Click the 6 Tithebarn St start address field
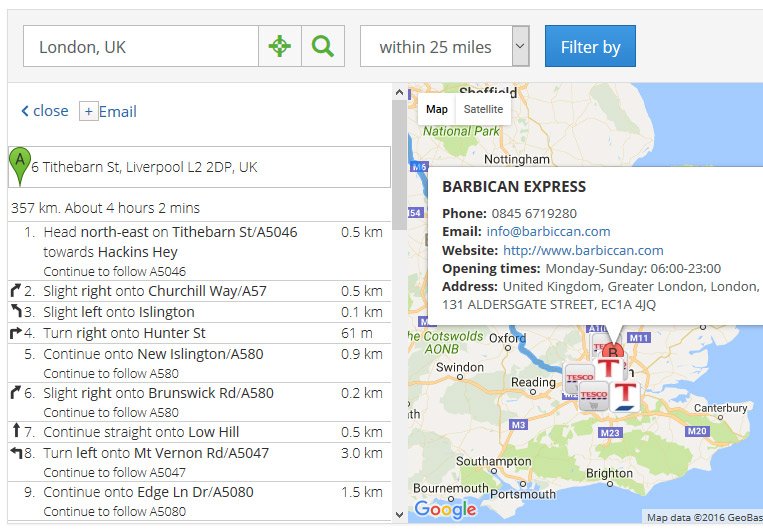This screenshot has width=763, height=529. 200,167
